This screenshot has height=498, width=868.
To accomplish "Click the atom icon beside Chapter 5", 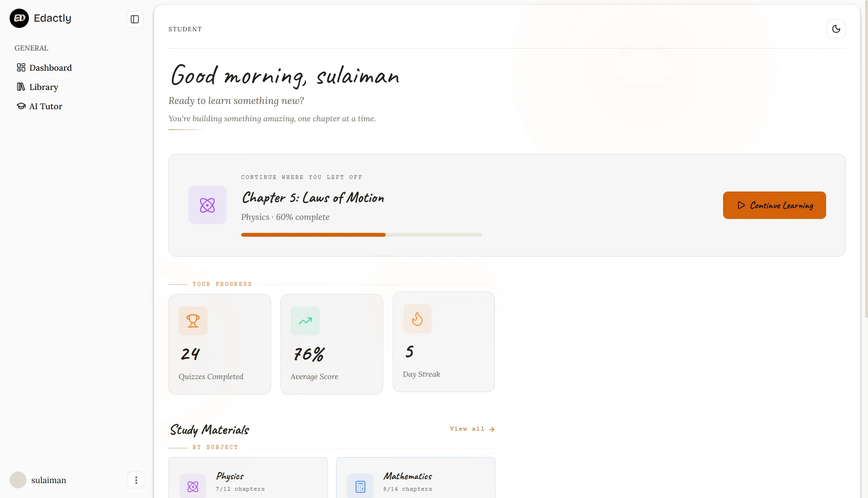I will tap(207, 205).
